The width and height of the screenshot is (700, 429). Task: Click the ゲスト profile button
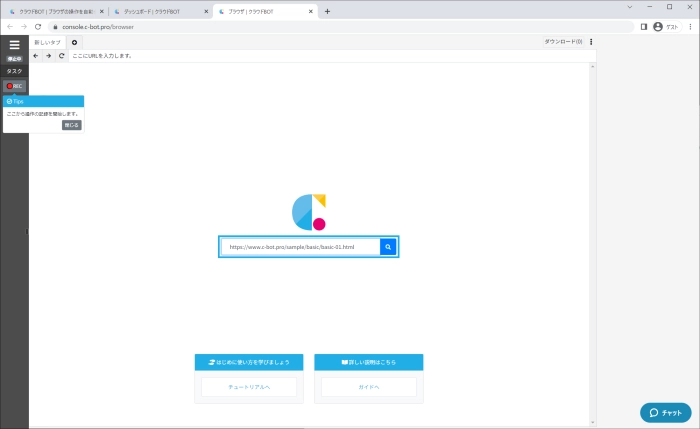(665, 27)
